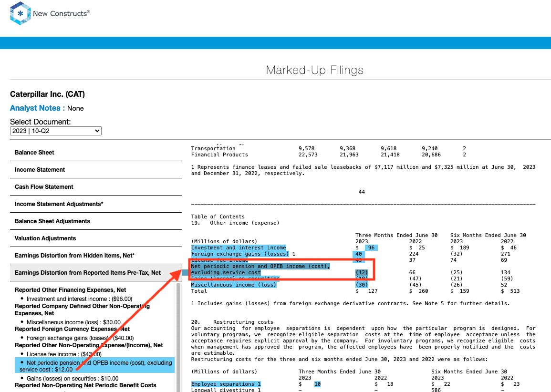551x392 pixels.
Task: Click the 20. Restructuring costs note heading
Action: [x=232, y=322]
